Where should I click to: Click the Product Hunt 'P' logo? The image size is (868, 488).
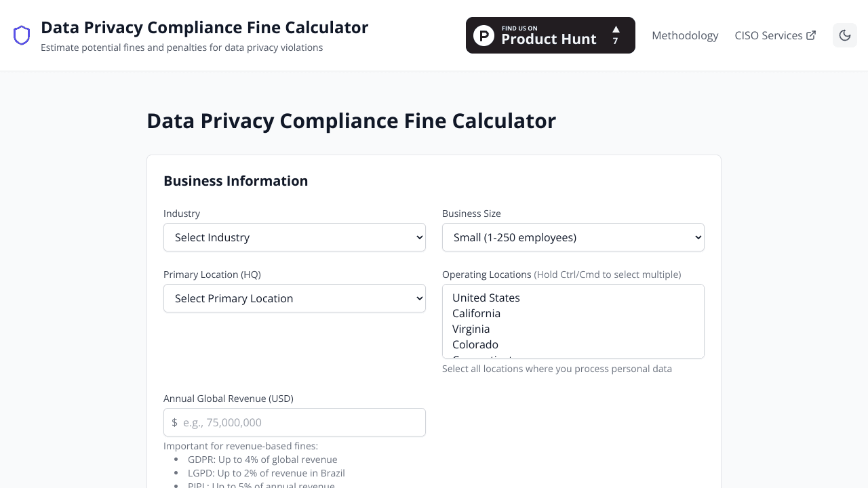[484, 35]
